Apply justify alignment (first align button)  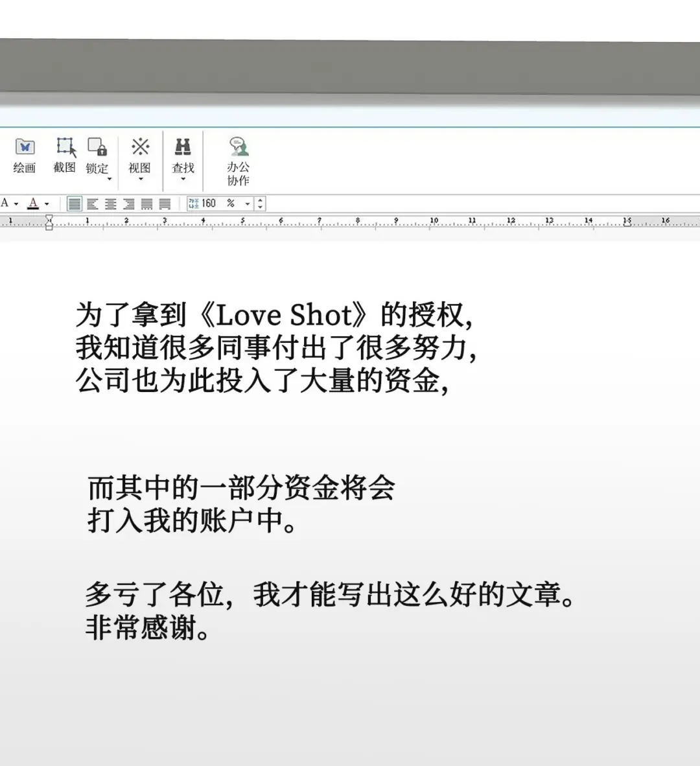coord(75,204)
